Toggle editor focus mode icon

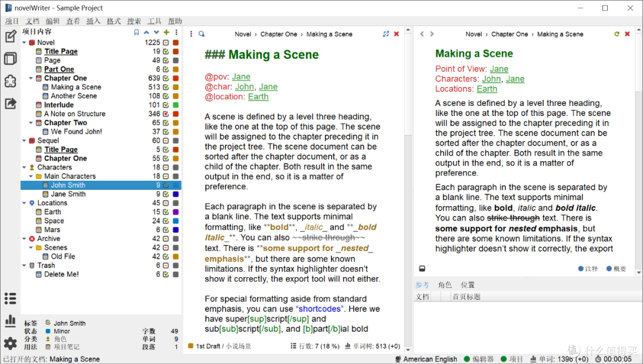point(386,34)
